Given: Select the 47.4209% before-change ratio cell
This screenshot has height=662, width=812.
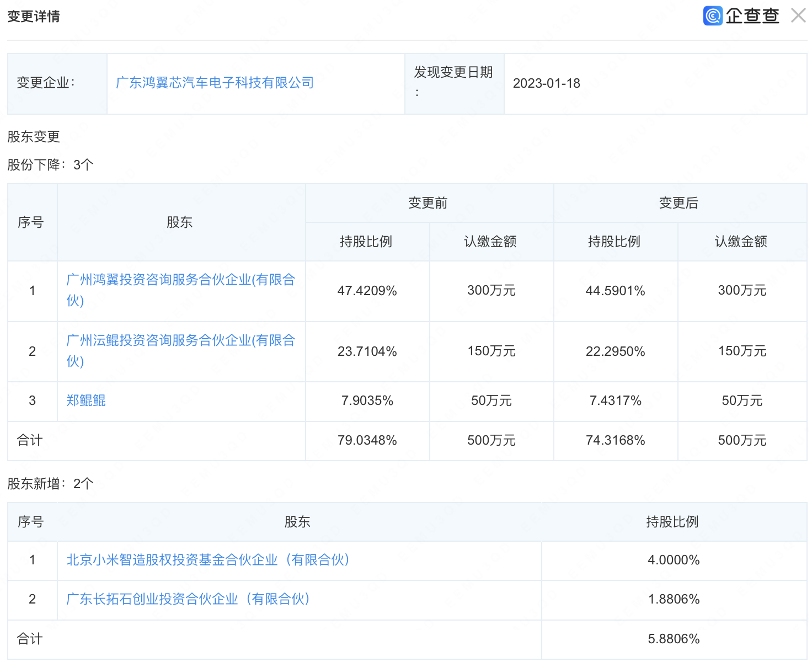Looking at the screenshot, I should click(367, 291).
